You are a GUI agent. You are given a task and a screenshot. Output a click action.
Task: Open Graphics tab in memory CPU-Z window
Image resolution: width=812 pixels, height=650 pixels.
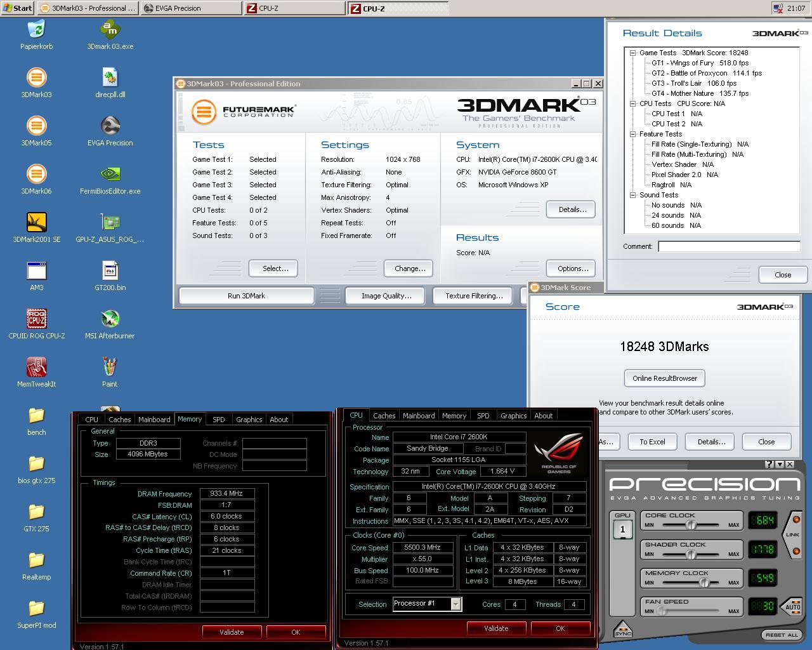(249, 420)
